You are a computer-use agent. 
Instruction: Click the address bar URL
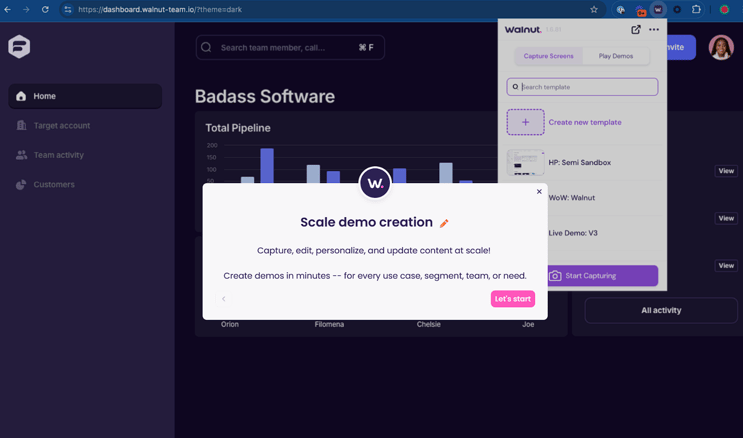coord(160,9)
